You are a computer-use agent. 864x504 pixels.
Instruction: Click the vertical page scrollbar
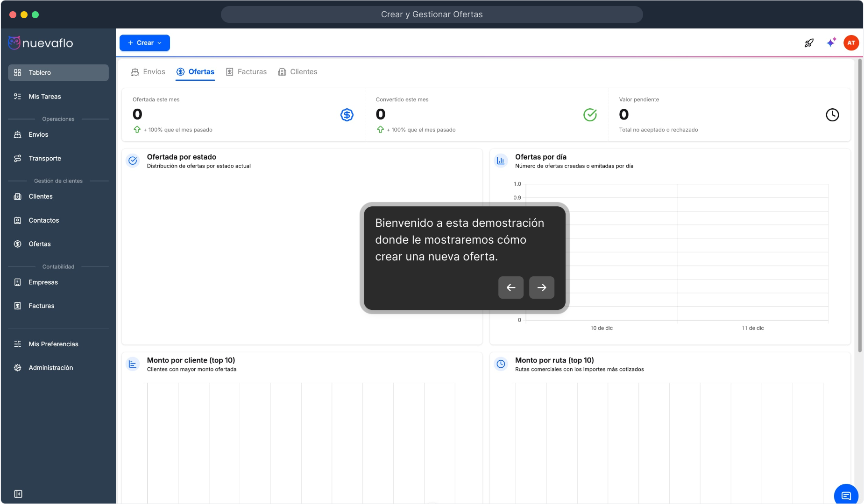(x=860, y=205)
